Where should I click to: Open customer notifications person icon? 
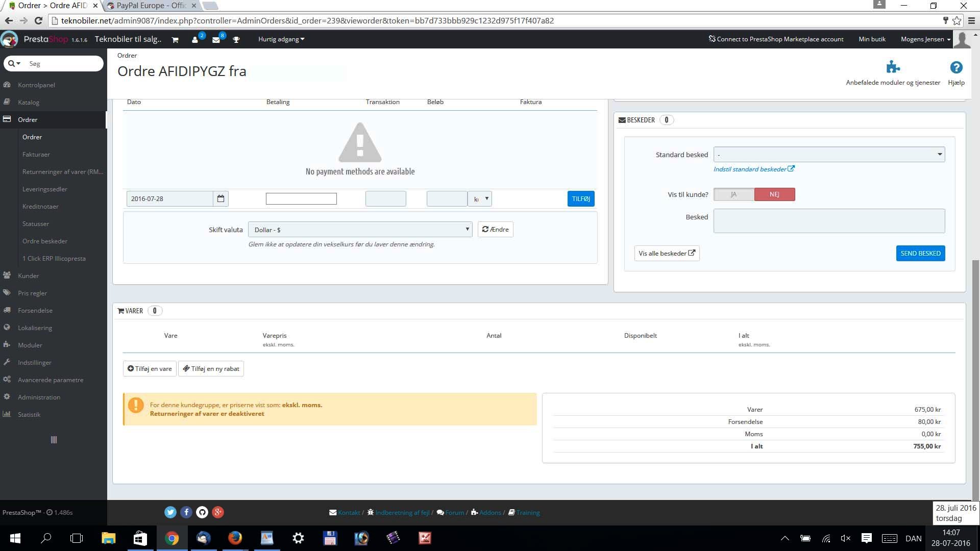[195, 40]
